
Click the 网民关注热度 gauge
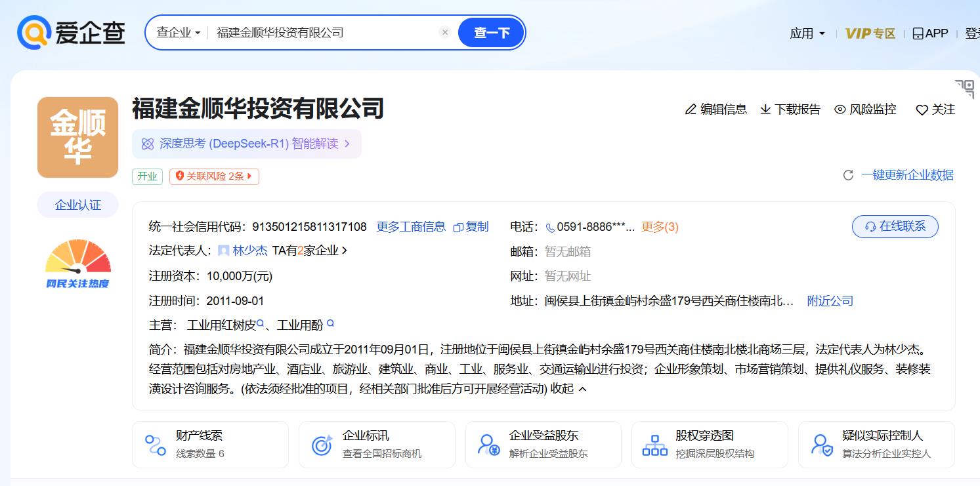click(x=77, y=264)
